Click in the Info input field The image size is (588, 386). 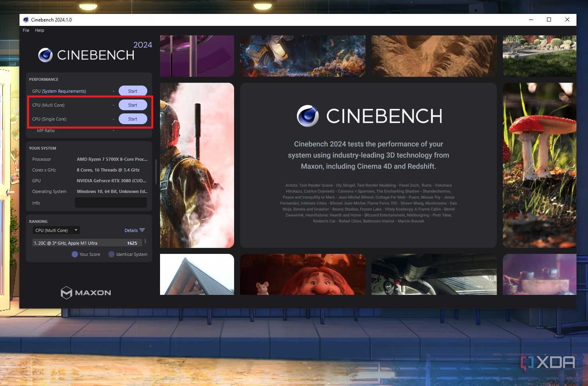(x=111, y=203)
